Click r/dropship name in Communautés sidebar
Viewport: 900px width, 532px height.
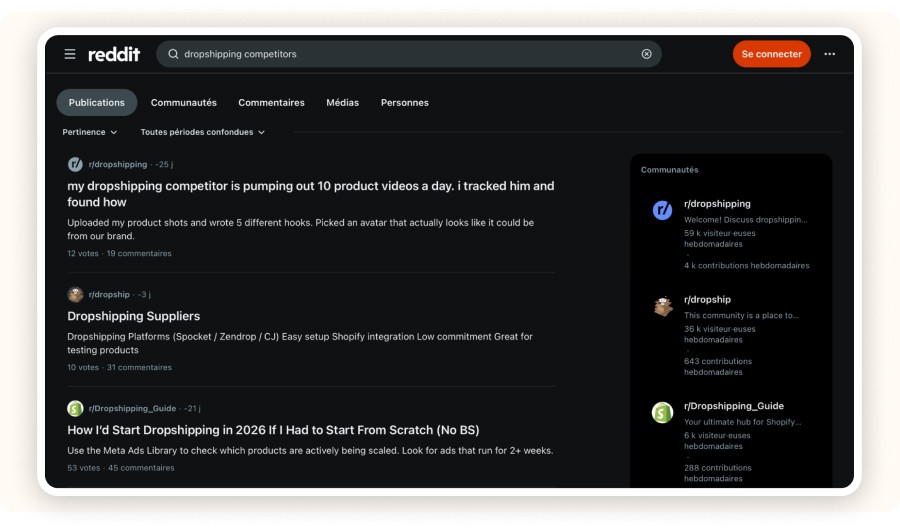click(707, 300)
